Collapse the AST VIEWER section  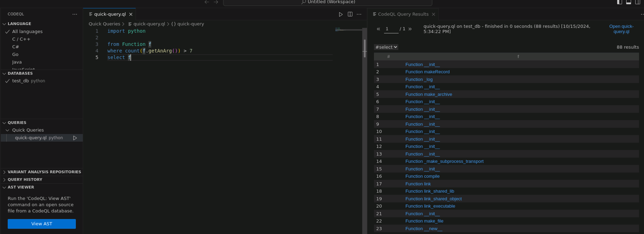tap(21, 187)
